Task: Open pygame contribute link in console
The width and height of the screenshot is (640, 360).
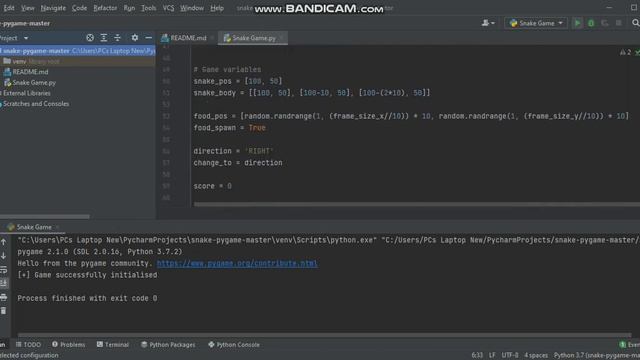Action: pos(237,263)
